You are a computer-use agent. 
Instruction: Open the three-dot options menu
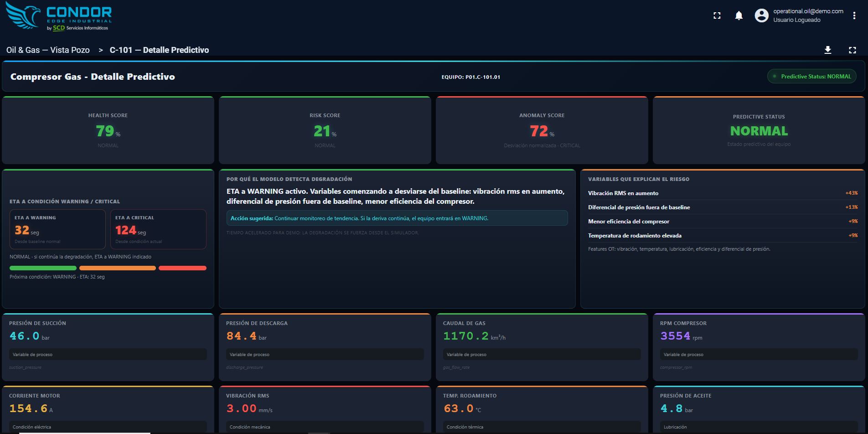(x=854, y=15)
